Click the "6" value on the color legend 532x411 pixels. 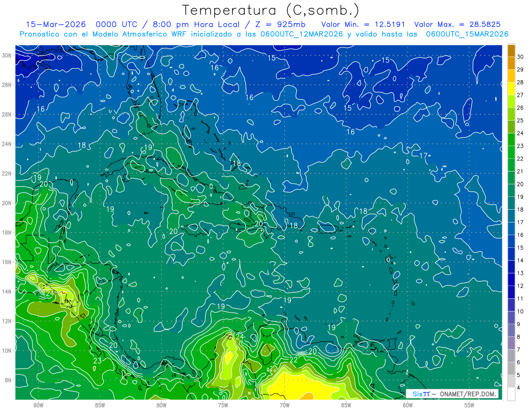[x=519, y=362]
